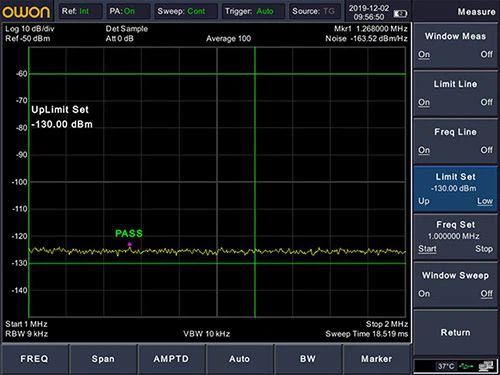Click the Mkr1 1.268000 MHz readout
The width and height of the screenshot is (500, 375).
[371, 29]
